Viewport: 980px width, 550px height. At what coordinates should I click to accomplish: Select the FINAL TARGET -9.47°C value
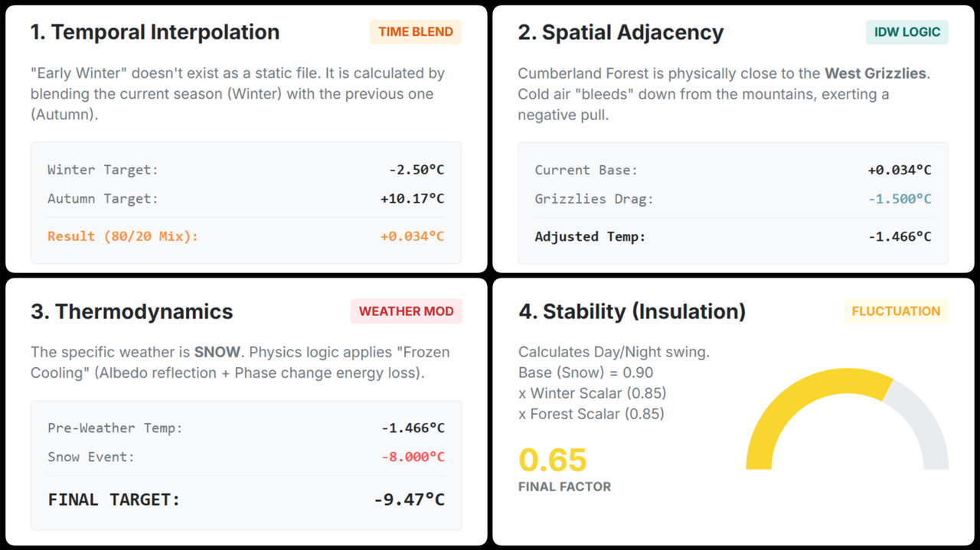[409, 500]
